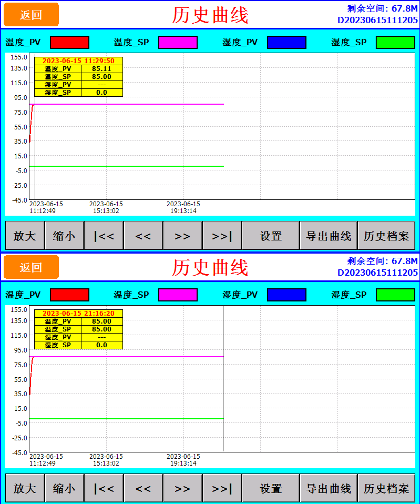Click 导出曲线 in the 21:16:20 screen
420x504 pixels.
[x=329, y=488]
